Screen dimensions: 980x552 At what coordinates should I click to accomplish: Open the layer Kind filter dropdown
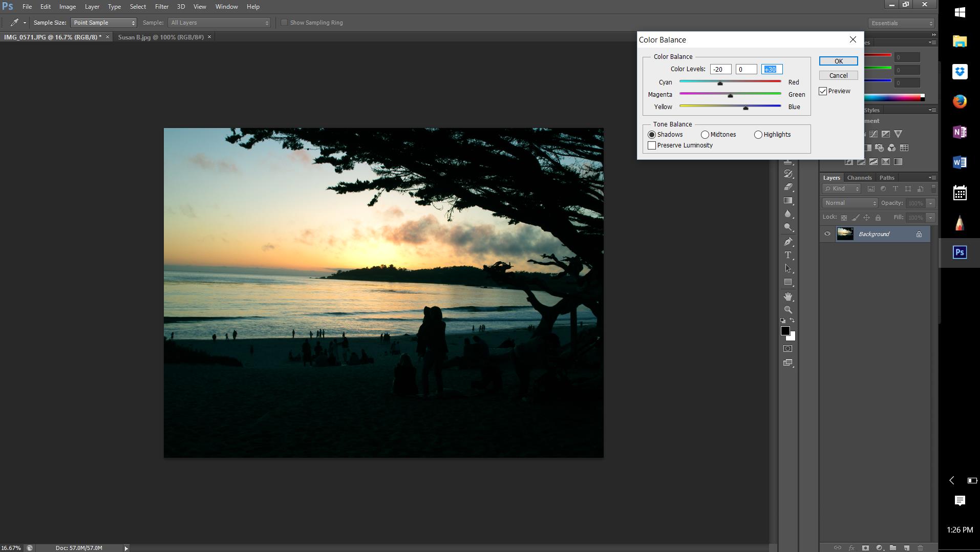click(x=842, y=189)
